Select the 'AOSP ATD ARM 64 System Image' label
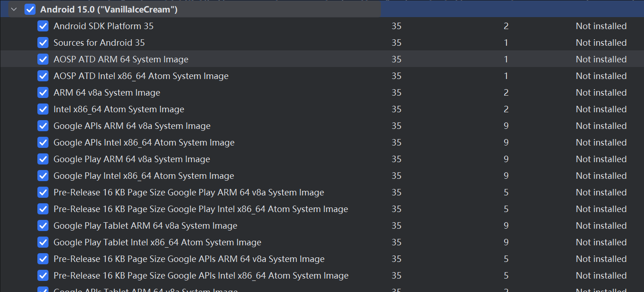 tap(121, 59)
